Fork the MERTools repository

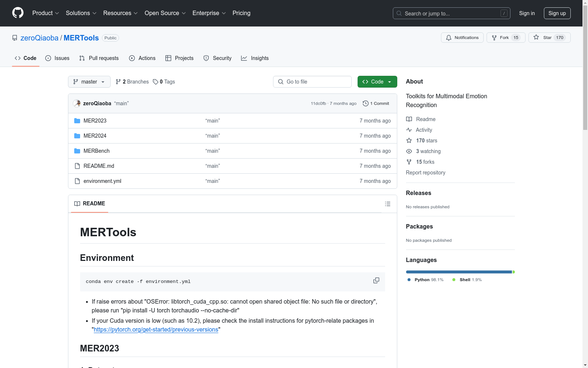pos(506,38)
